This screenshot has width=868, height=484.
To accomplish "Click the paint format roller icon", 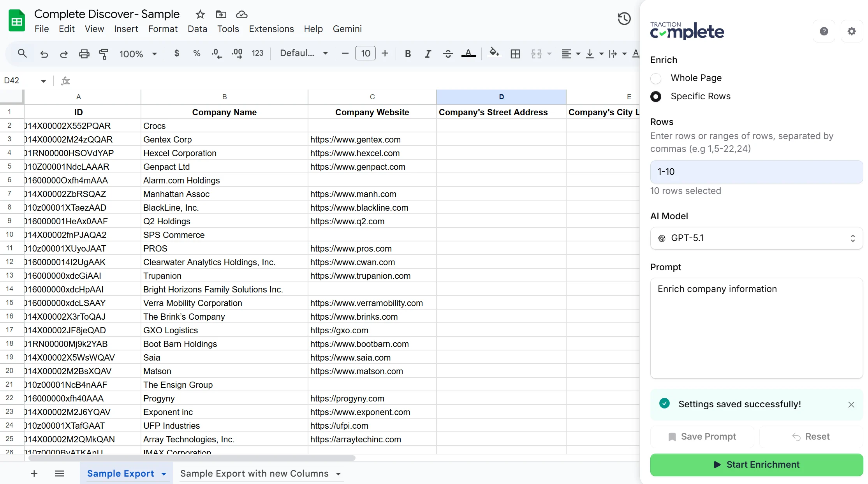I will pos(104,54).
